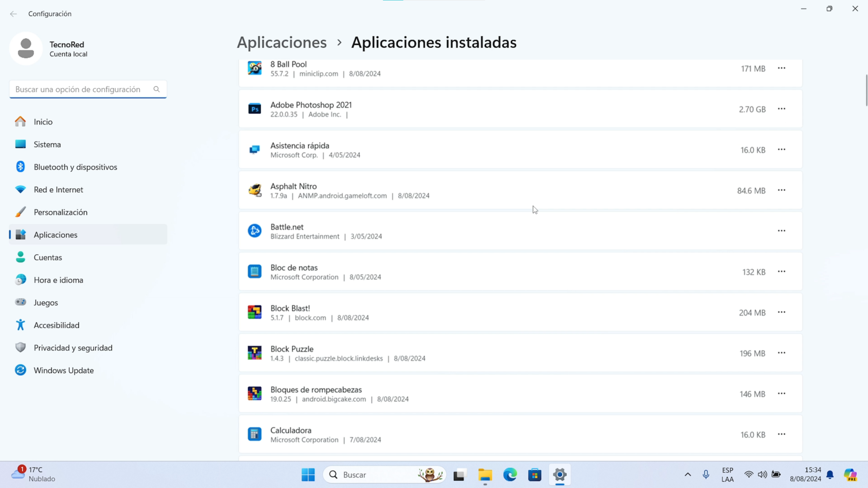
Task: Open more options for 8 Ball Pool
Action: coord(782,68)
